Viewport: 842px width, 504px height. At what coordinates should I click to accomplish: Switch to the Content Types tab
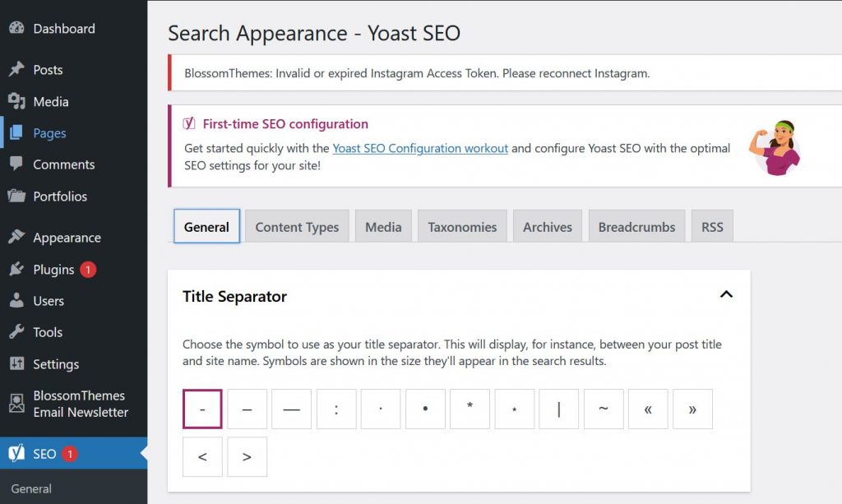point(296,226)
